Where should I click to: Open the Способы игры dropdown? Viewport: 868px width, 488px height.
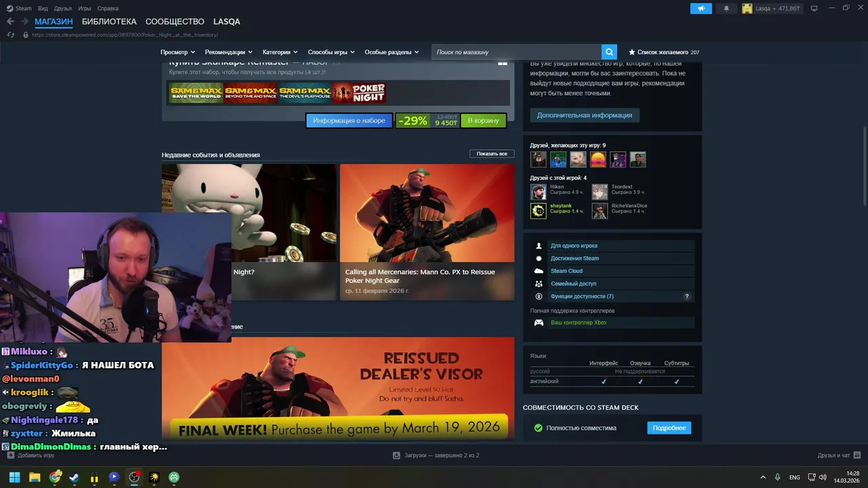pyautogui.click(x=332, y=52)
